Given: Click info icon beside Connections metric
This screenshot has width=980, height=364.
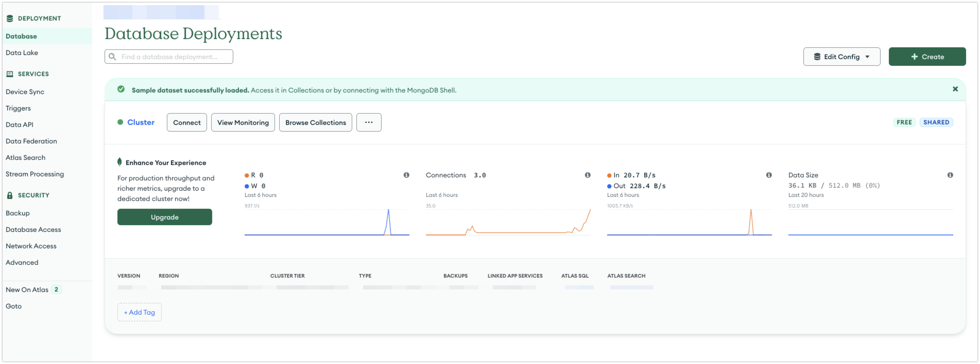Looking at the screenshot, I should point(587,175).
